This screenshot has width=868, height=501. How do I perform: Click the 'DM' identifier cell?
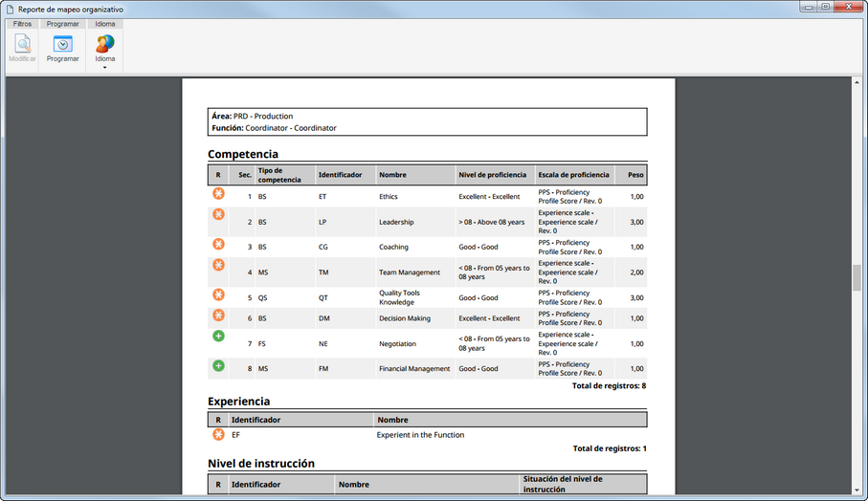click(323, 318)
